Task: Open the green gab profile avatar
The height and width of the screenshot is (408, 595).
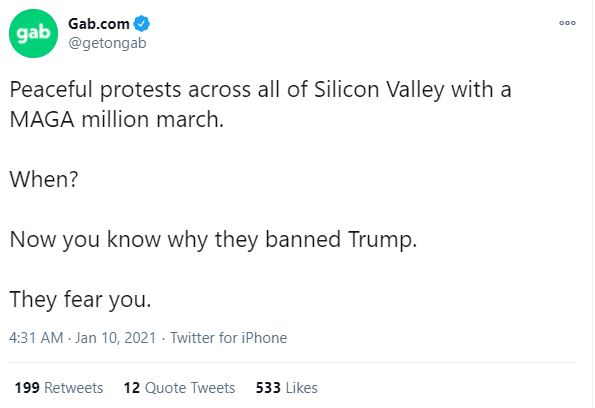Action: pyautogui.click(x=33, y=33)
